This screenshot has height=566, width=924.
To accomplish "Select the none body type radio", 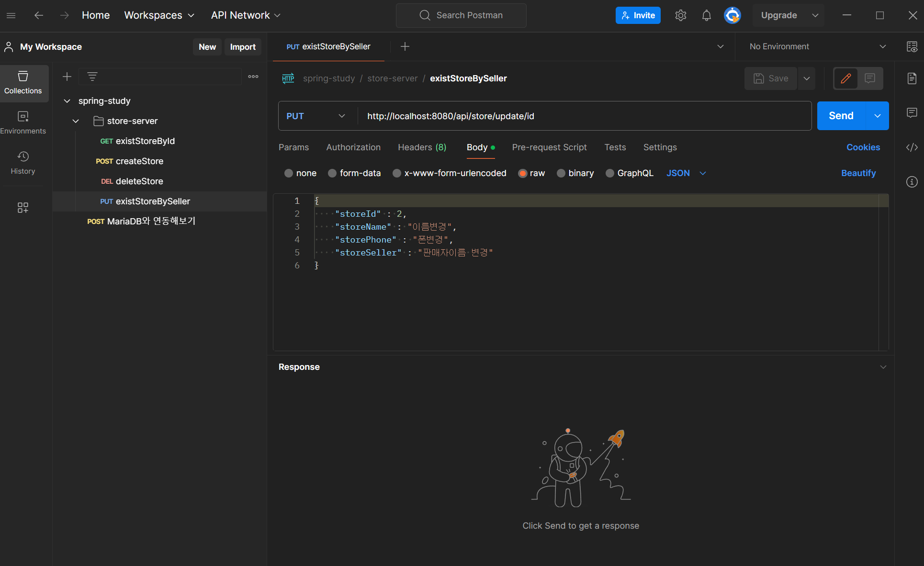I will point(289,173).
